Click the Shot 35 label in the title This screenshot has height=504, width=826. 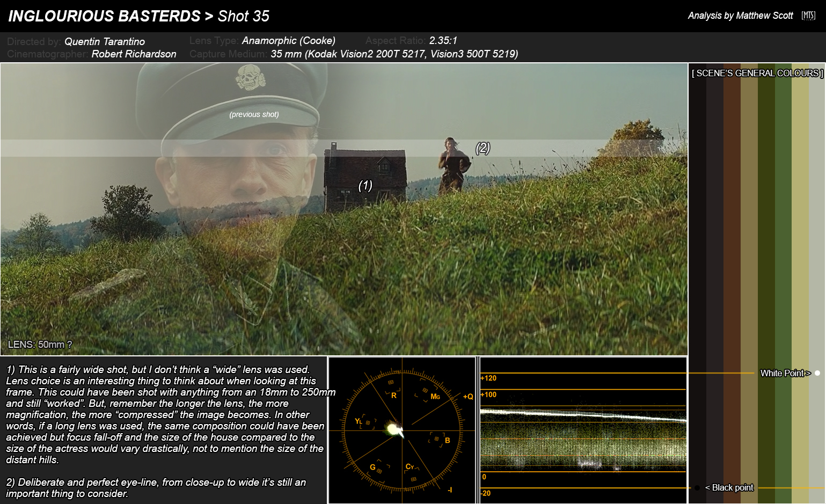click(x=243, y=16)
